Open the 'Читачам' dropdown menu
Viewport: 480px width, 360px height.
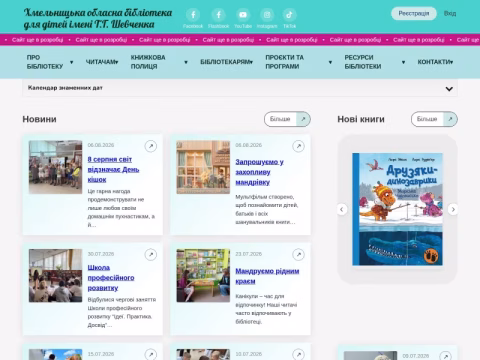click(102, 62)
